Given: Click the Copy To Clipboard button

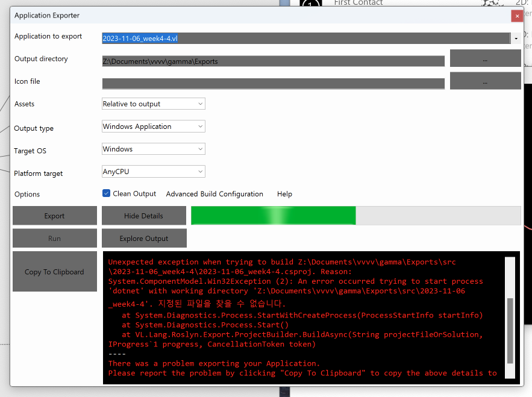Looking at the screenshot, I should tap(55, 272).
